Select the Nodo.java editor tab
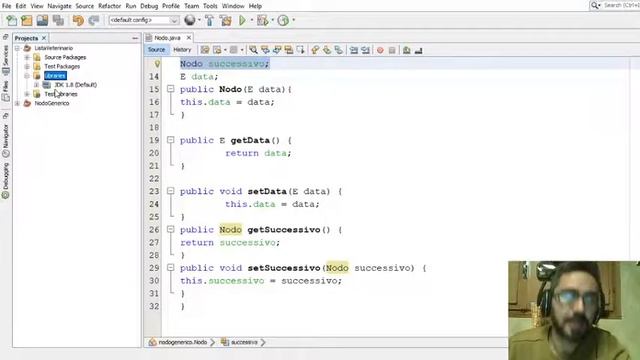640x360 pixels. (167, 38)
